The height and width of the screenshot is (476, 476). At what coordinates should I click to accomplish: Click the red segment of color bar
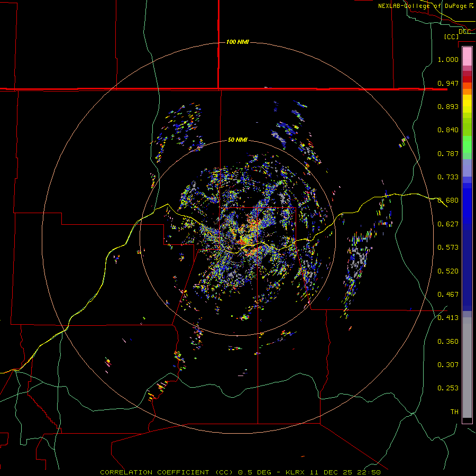pos(467,79)
